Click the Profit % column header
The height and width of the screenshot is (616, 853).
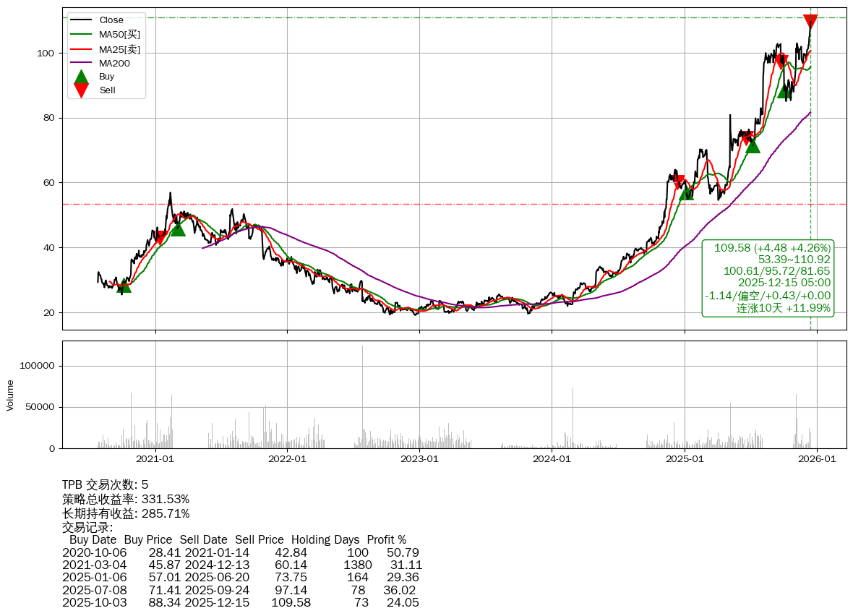[x=386, y=540]
